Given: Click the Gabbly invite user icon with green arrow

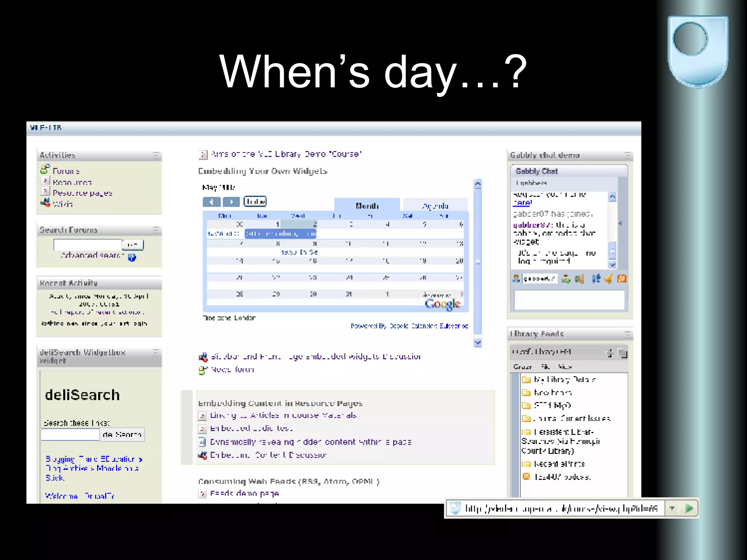Looking at the screenshot, I should coord(566,279).
